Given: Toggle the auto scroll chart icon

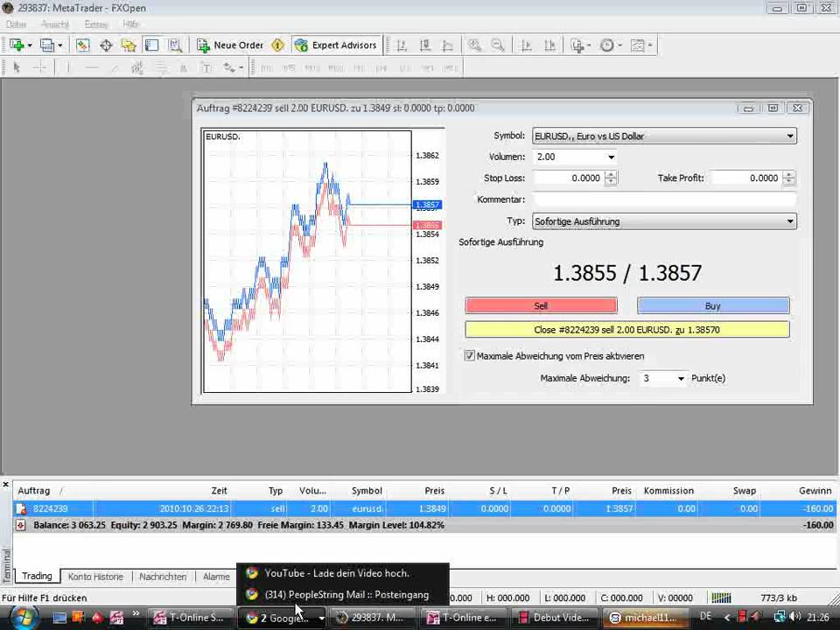Looking at the screenshot, I should pyautogui.click(x=527, y=45).
